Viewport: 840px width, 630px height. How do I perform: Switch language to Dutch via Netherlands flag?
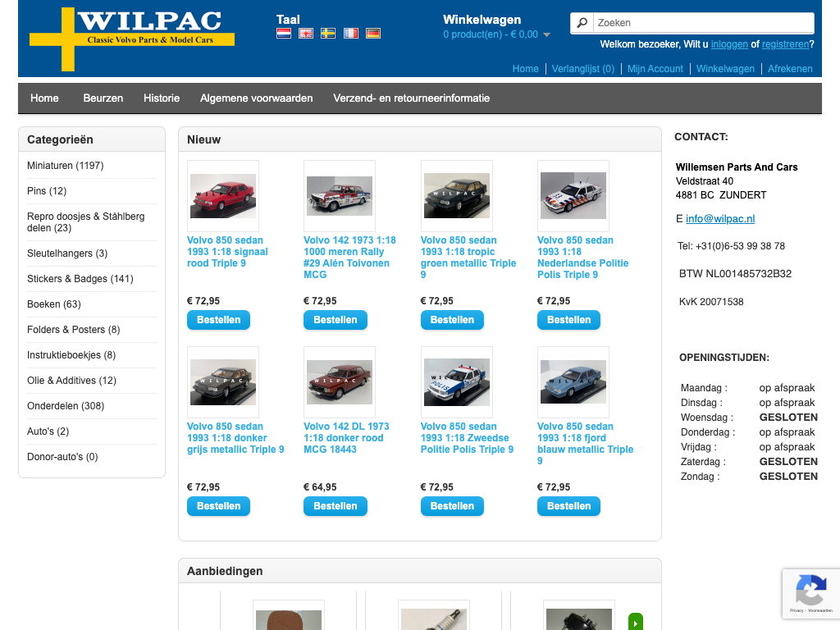284,34
